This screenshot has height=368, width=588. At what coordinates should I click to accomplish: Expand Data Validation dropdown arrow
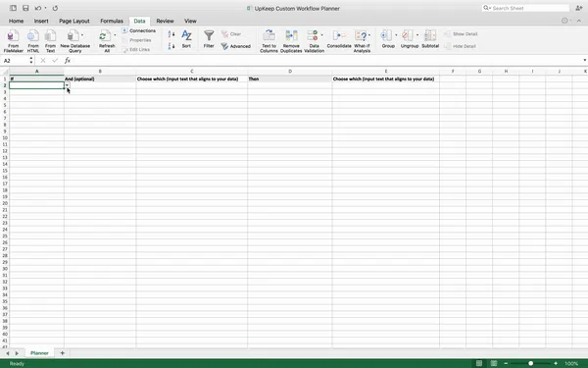coord(321,35)
